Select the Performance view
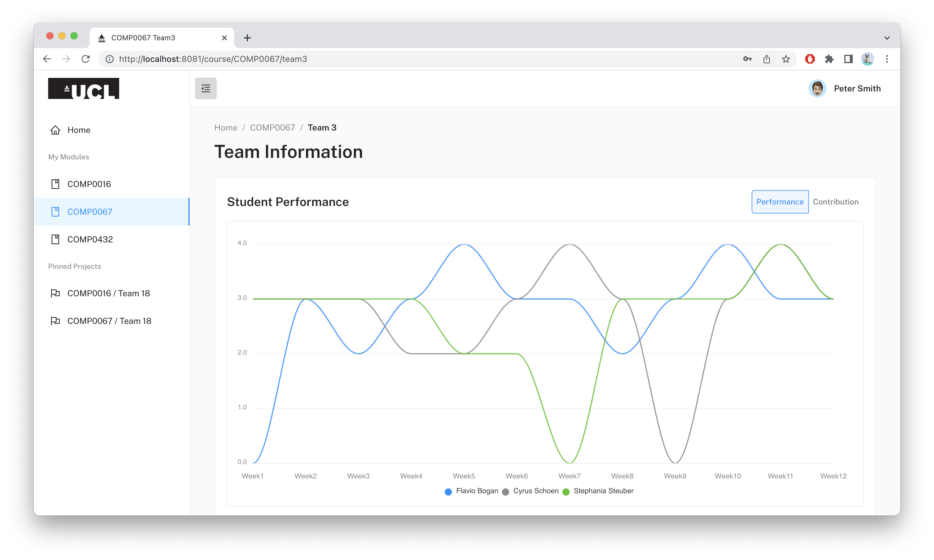Screen dimensions: 934x560 [780, 202]
